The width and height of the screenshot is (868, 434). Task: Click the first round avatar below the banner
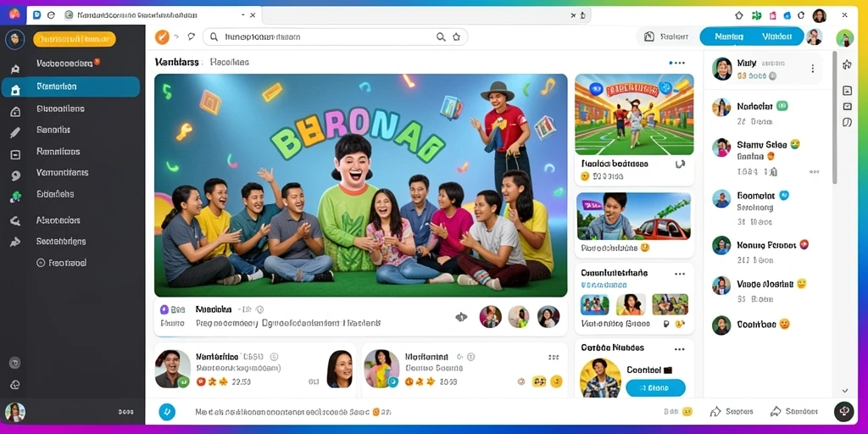(491, 317)
